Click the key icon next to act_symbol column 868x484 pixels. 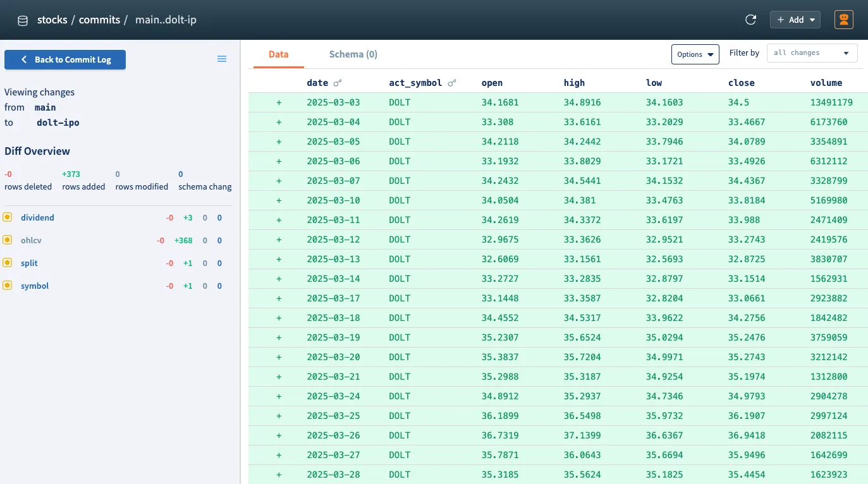(x=452, y=83)
